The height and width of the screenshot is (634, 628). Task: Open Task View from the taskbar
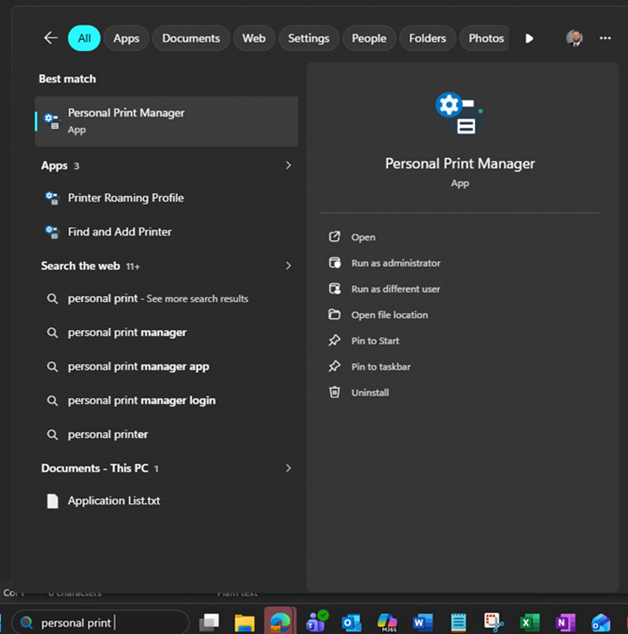click(x=209, y=623)
